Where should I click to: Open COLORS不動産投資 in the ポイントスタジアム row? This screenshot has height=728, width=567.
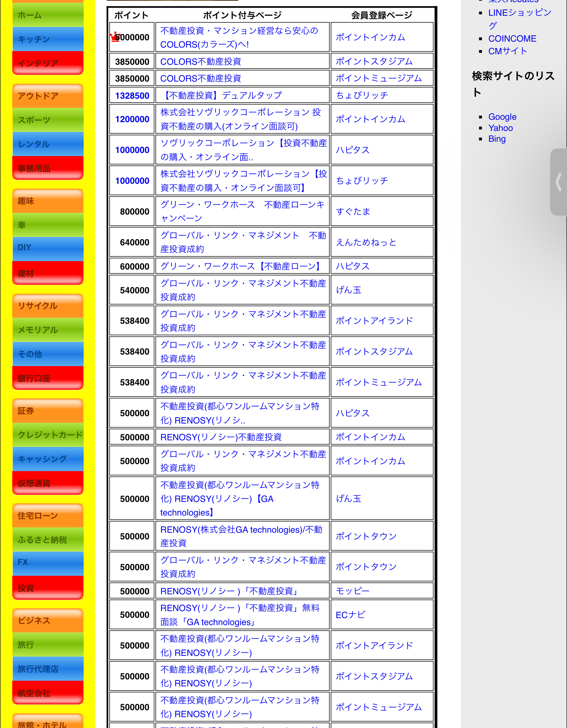(201, 62)
